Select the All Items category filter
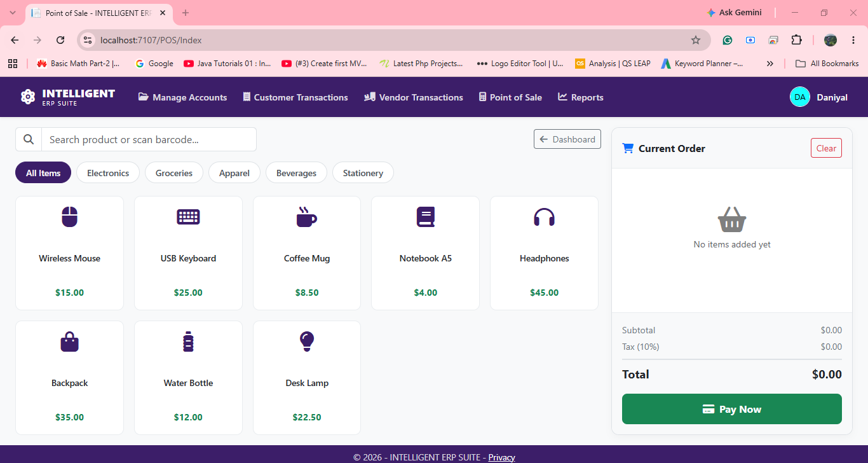Image resolution: width=868 pixels, height=463 pixels. (x=43, y=173)
